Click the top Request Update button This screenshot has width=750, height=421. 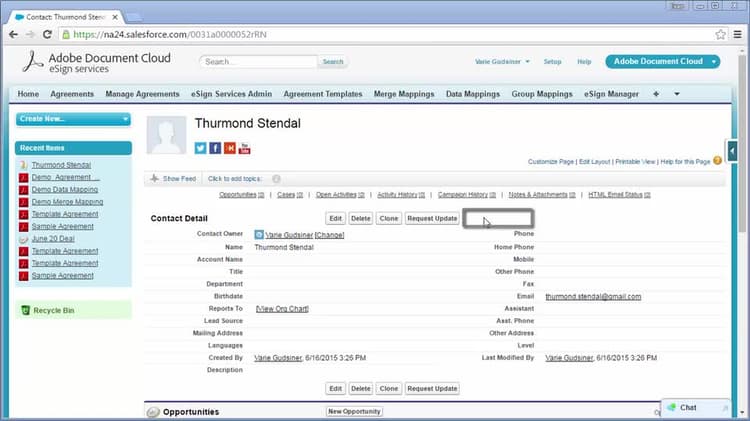pyautogui.click(x=432, y=218)
